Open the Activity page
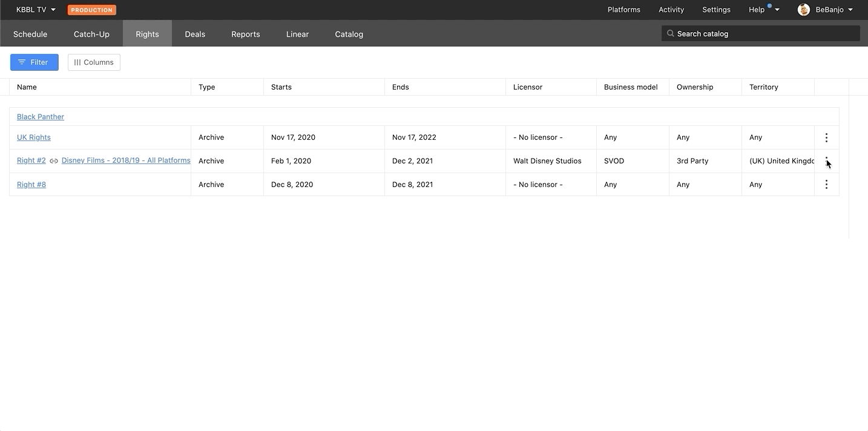Viewport: 868px width, 431px height. 671,10
